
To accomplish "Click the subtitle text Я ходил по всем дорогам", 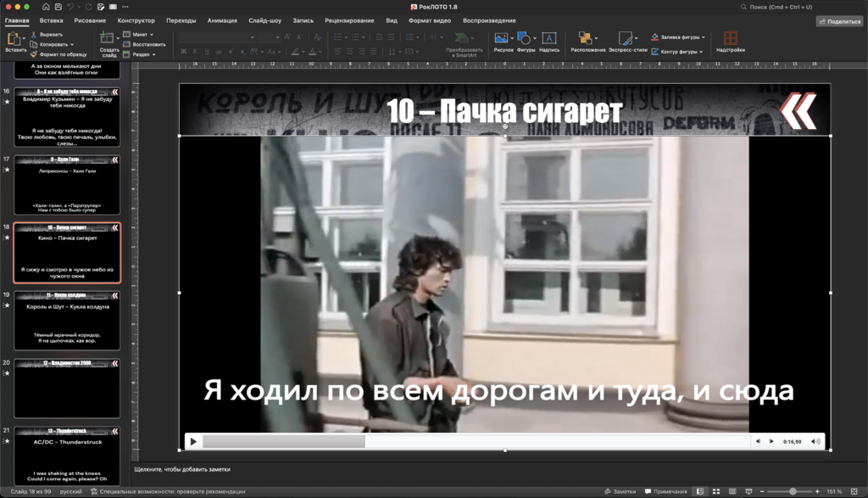I will pyautogui.click(x=498, y=390).
